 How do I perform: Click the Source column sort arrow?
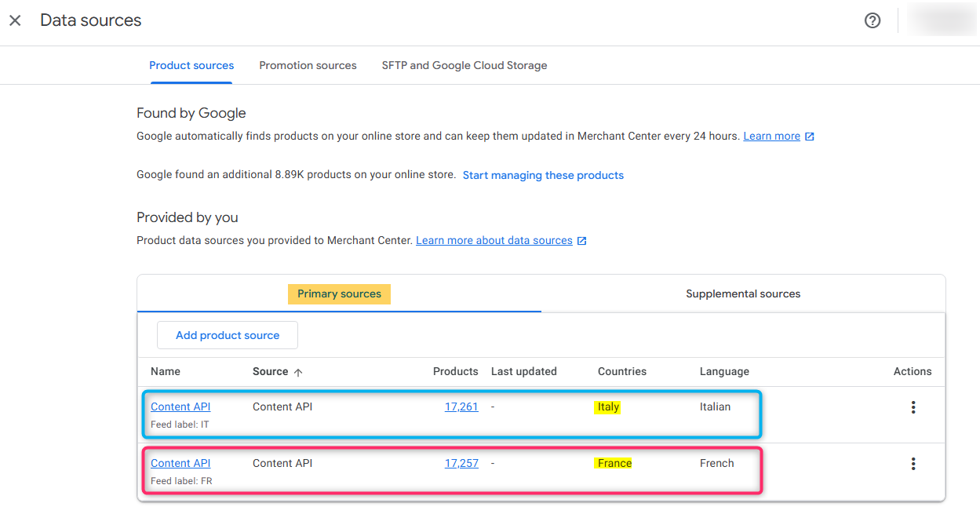coord(298,372)
